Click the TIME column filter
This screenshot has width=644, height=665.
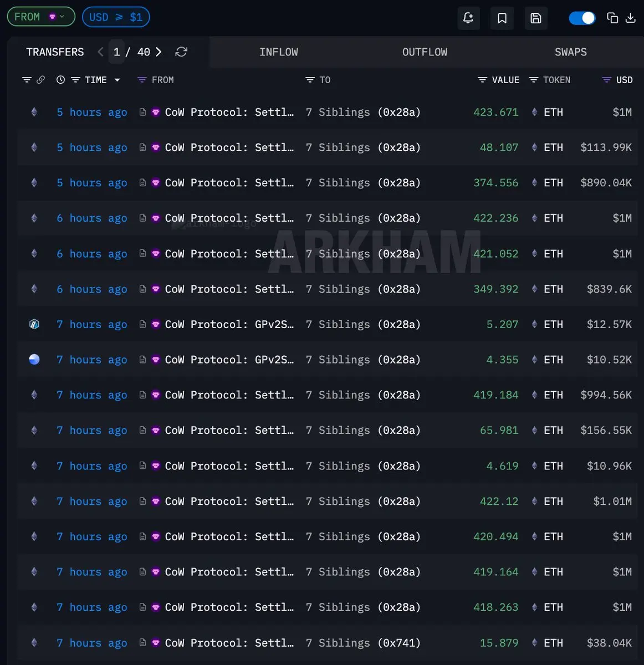click(76, 80)
